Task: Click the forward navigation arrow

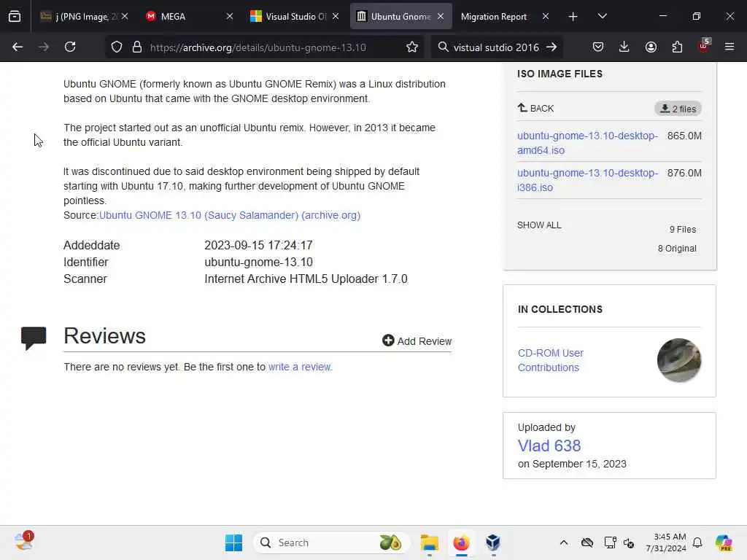Action: [x=44, y=47]
